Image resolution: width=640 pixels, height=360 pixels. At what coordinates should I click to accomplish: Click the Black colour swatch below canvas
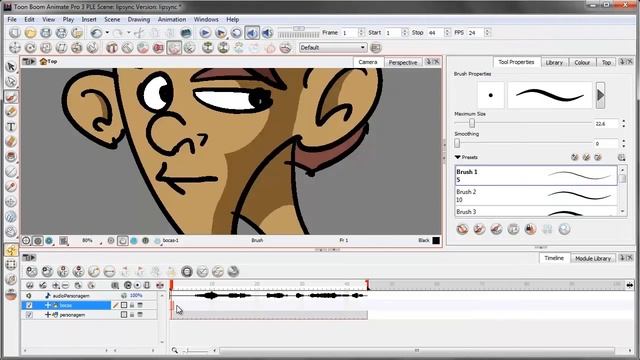click(x=436, y=240)
